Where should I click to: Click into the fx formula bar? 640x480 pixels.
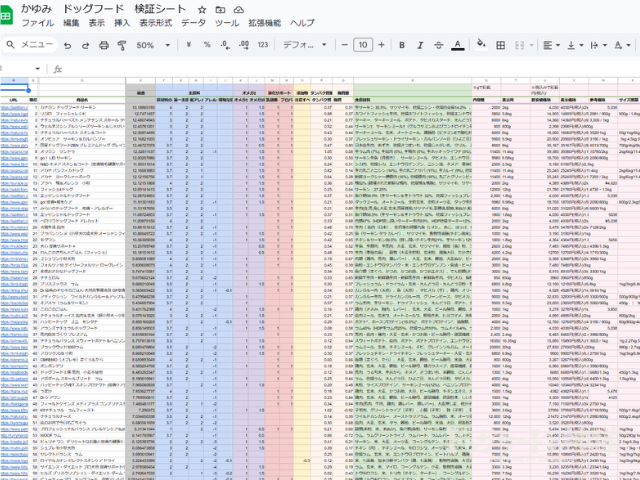[351, 69]
